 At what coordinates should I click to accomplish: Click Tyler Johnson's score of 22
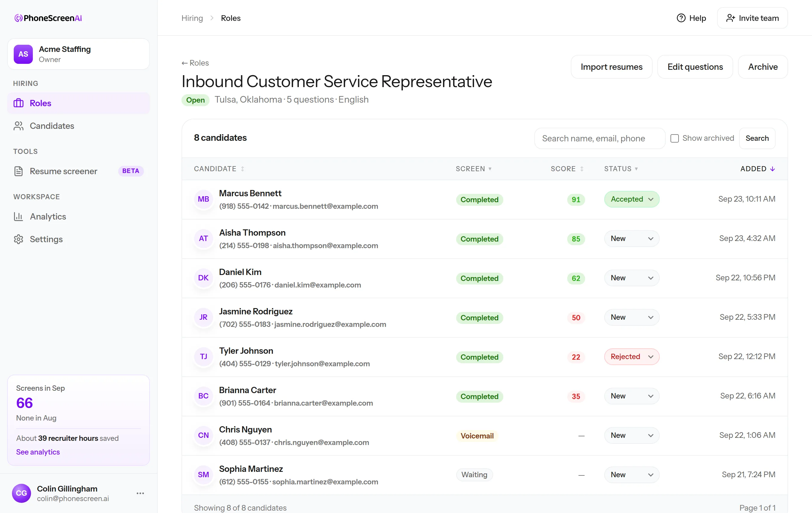(576, 357)
